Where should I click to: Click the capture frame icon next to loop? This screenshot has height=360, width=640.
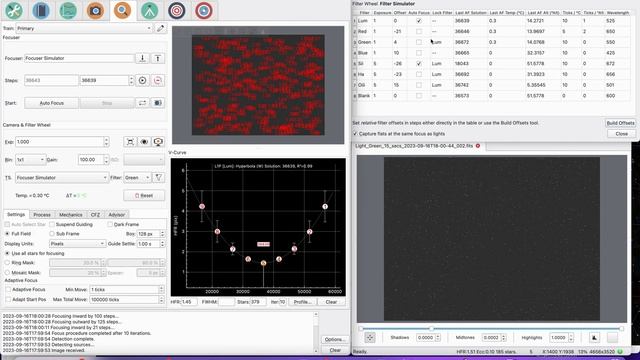[x=158, y=103]
